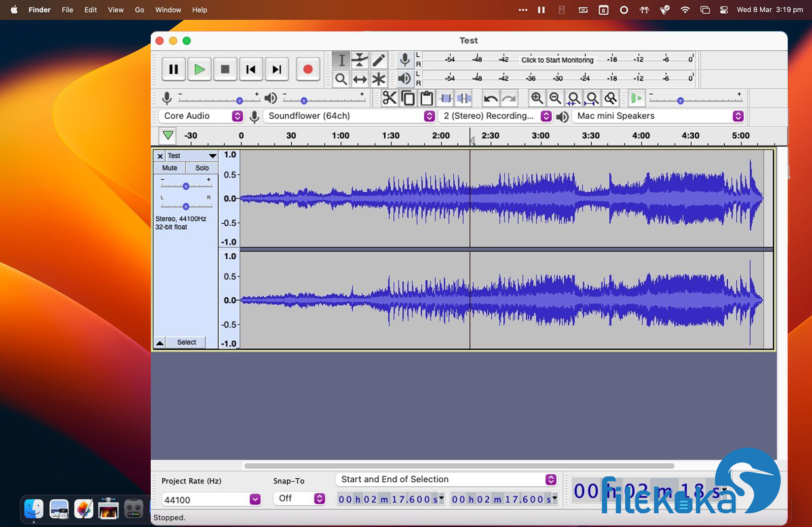Open the Snap-To Off dropdown
Viewport: 812px width, 527px height.
pyautogui.click(x=299, y=499)
